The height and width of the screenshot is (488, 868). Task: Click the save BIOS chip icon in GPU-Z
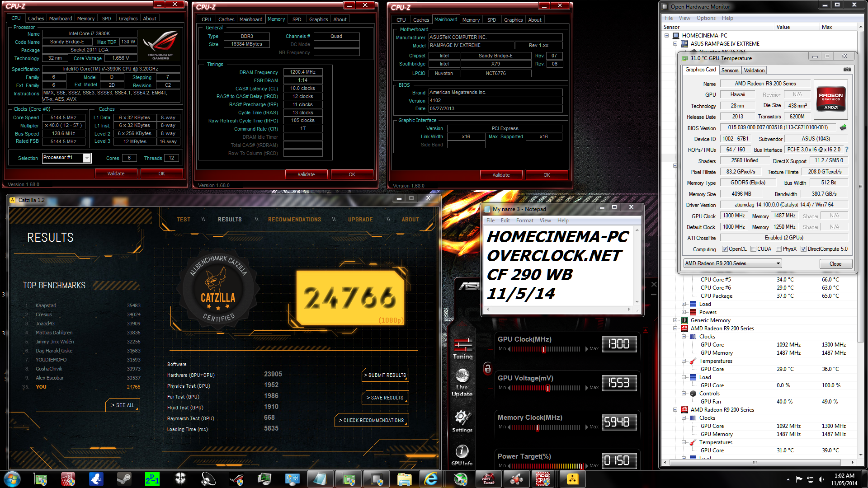point(843,127)
